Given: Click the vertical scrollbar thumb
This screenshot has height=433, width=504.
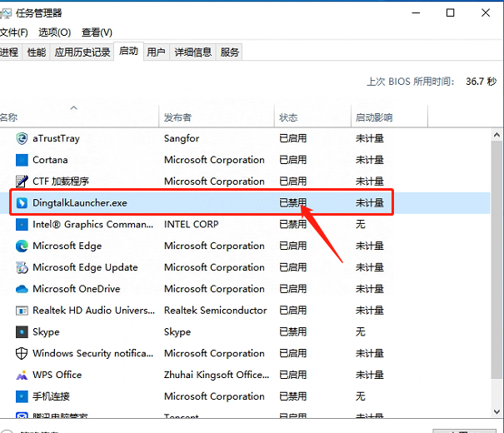Looking at the screenshot, I should click(x=497, y=260).
